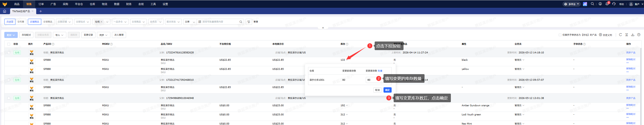The image size is (644, 125).
Task: Open 设置 menu
Action: [x=165, y=4]
